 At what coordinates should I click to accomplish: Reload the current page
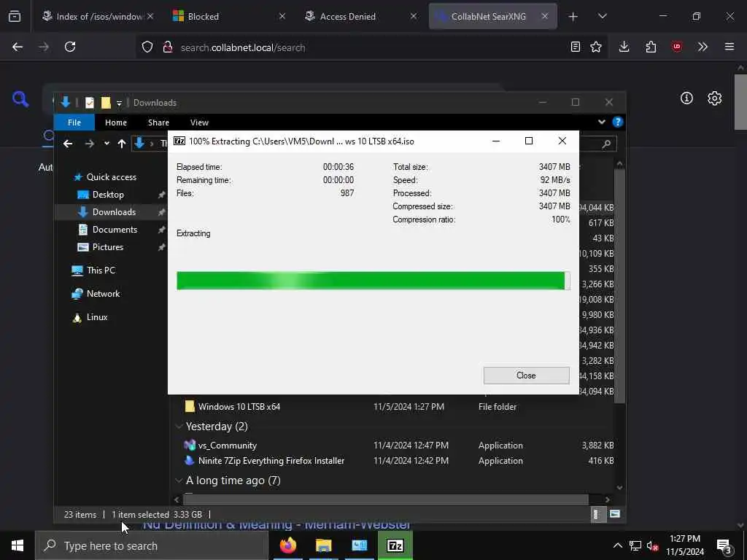point(70,47)
